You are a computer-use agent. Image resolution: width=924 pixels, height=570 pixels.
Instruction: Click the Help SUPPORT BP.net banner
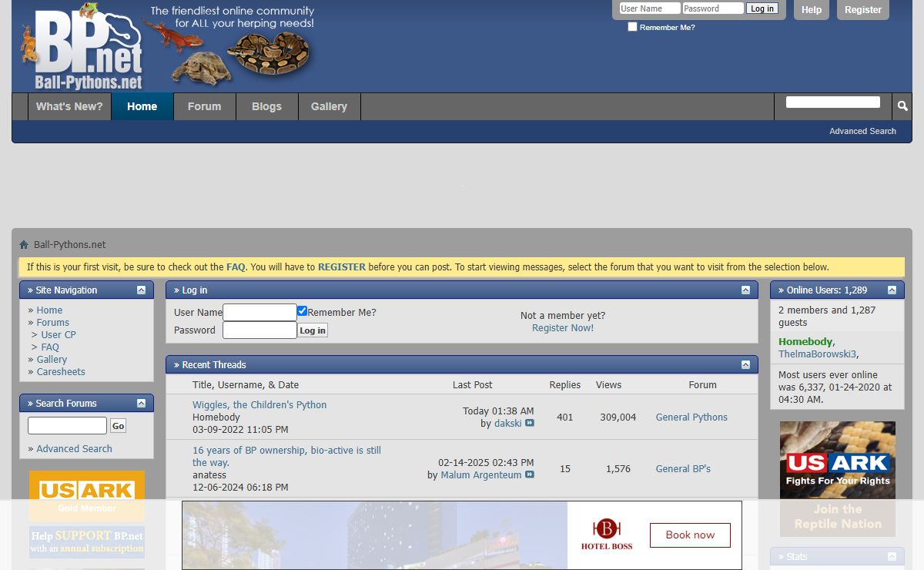(87, 542)
